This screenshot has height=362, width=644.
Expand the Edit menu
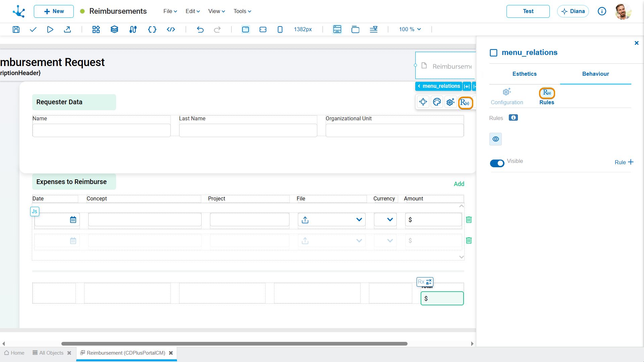tap(193, 11)
